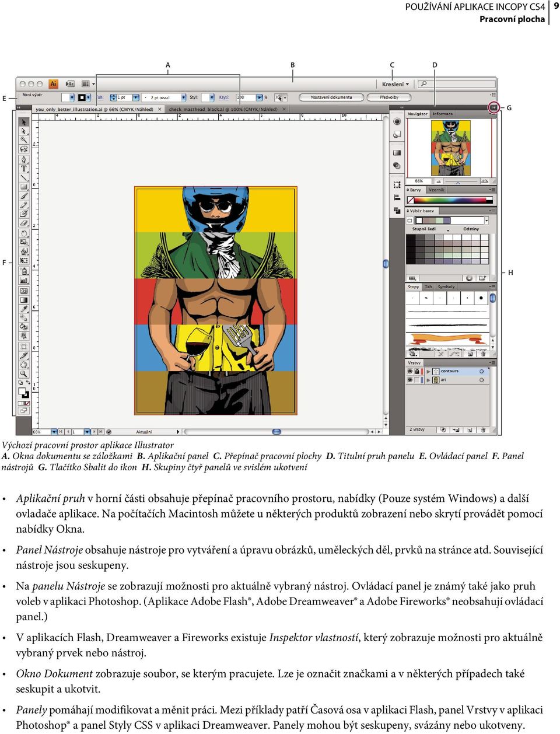Toggle visibility eye of contours layer

409,371
